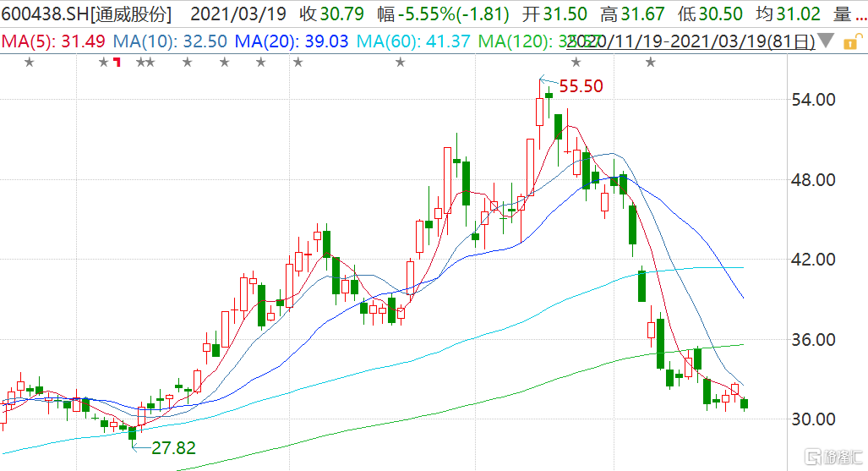The height and width of the screenshot is (471, 868).
Task: Click the 36.00 price axis label
Action: click(813, 339)
